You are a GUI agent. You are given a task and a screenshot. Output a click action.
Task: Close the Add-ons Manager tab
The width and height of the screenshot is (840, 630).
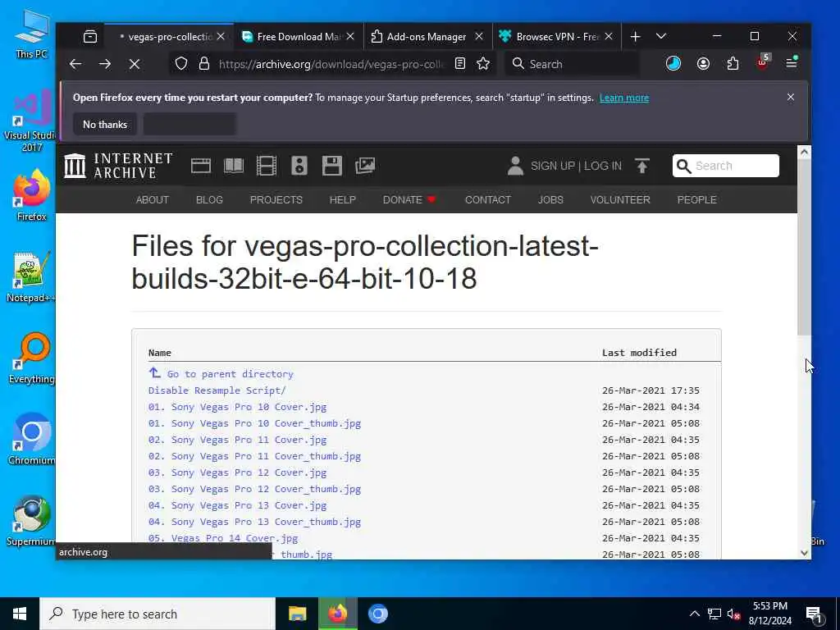479,36
